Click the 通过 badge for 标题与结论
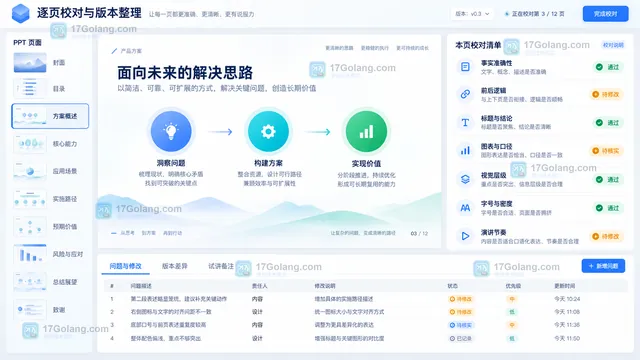Viewport: 640px width, 360px height. [608, 122]
